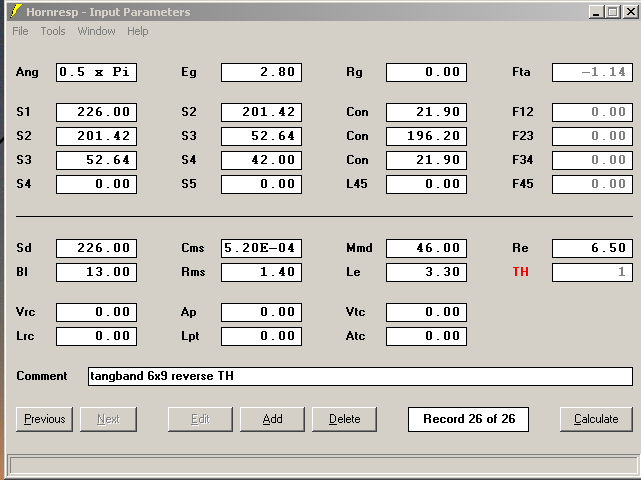Click the Comment field with tangband text
The width and height of the screenshot is (641, 480).
coord(360,376)
